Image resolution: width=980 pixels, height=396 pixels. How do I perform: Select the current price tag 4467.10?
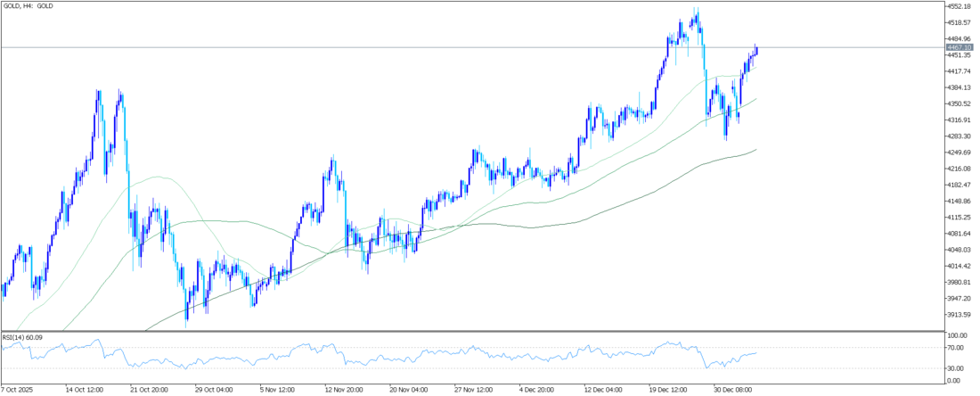[x=958, y=47]
